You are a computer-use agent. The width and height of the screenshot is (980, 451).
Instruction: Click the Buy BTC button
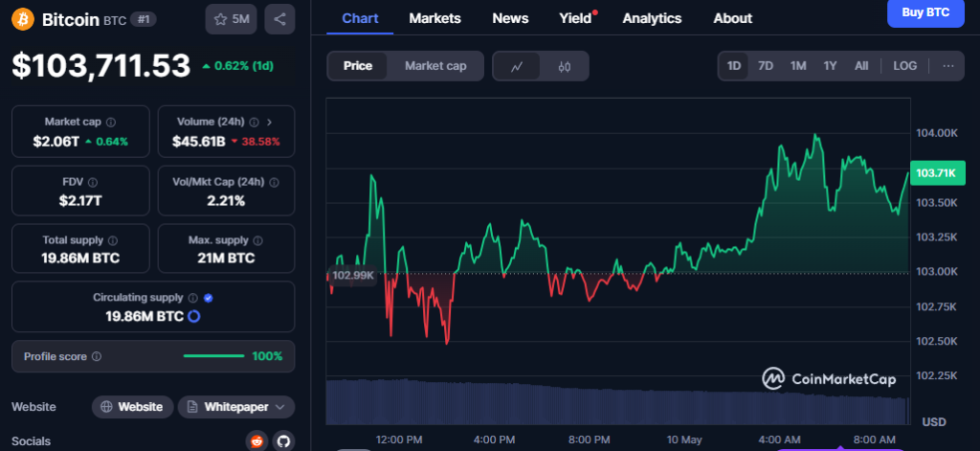(x=925, y=11)
